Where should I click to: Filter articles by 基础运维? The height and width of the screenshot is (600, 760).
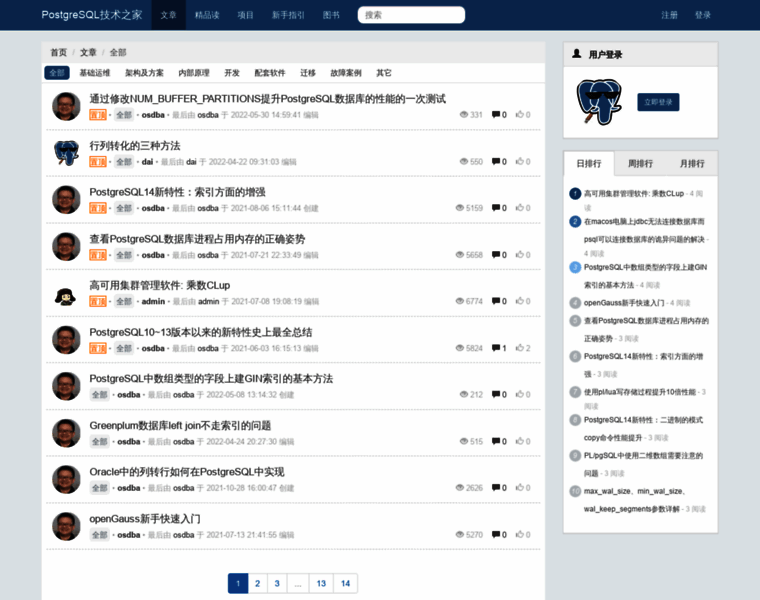95,73
